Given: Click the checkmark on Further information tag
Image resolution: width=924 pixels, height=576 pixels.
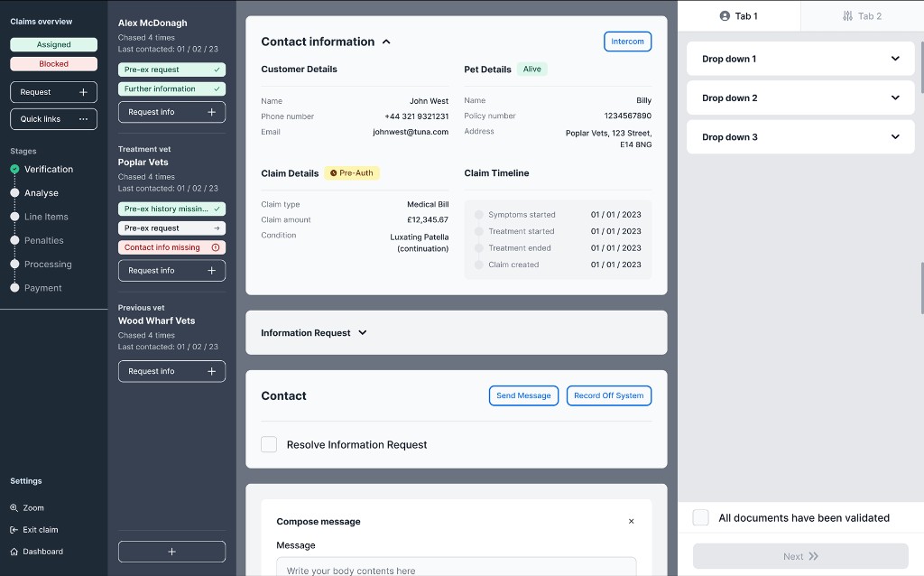Looking at the screenshot, I should pyautogui.click(x=217, y=89).
